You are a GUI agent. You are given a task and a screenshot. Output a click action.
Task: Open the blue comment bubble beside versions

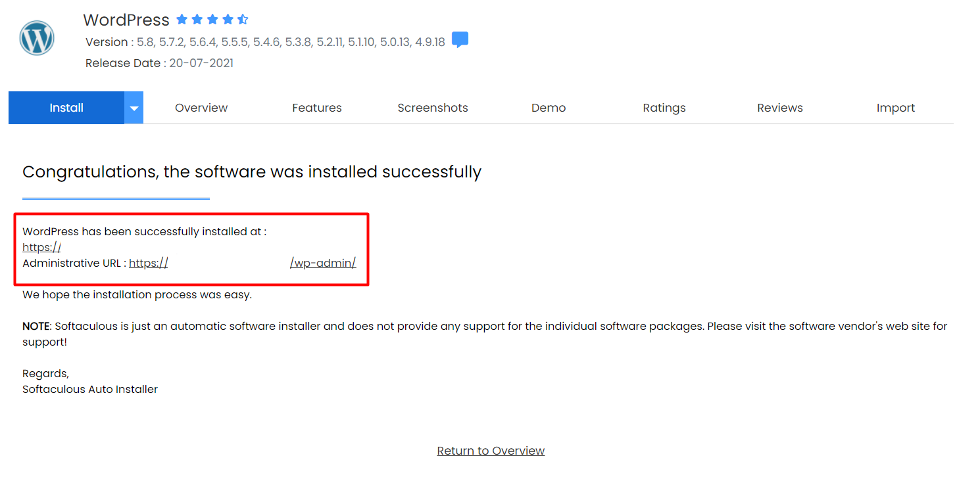tap(460, 40)
